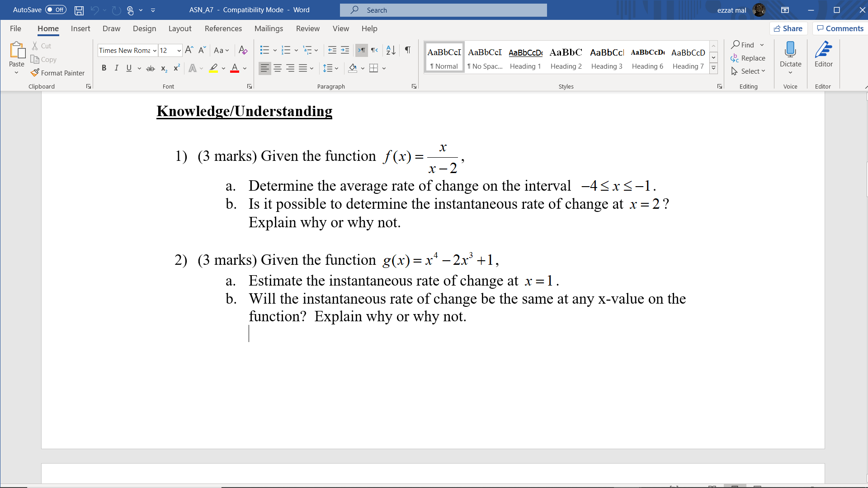Switch to the References ribbon tab
The image size is (868, 488).
click(223, 28)
